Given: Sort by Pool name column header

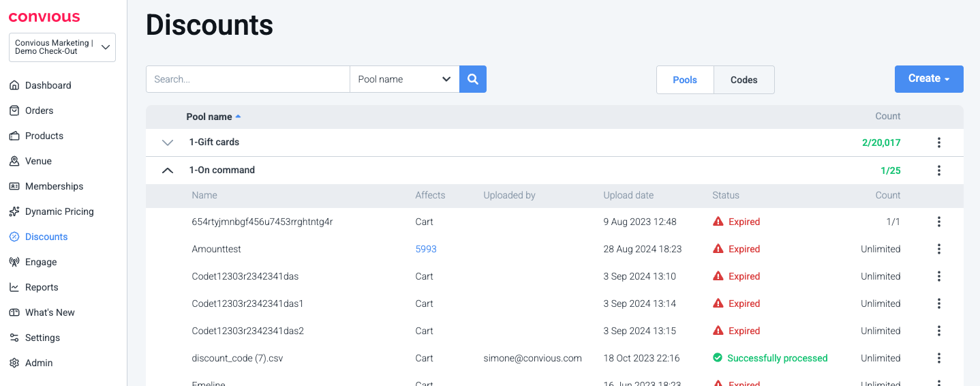Looking at the screenshot, I should tap(209, 117).
